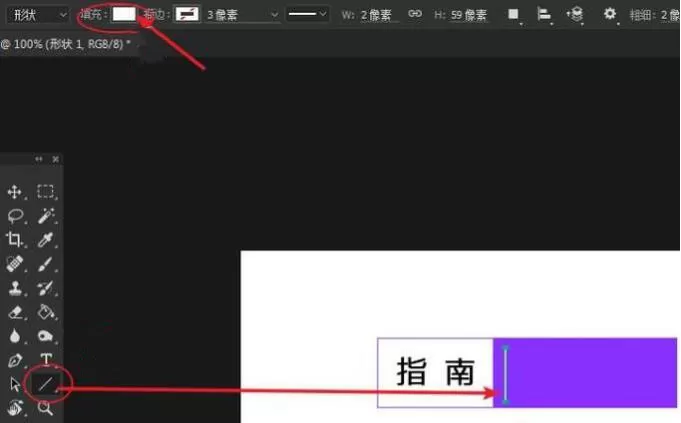
Task: Select the Rectangular Marquee tool
Action: tap(46, 192)
